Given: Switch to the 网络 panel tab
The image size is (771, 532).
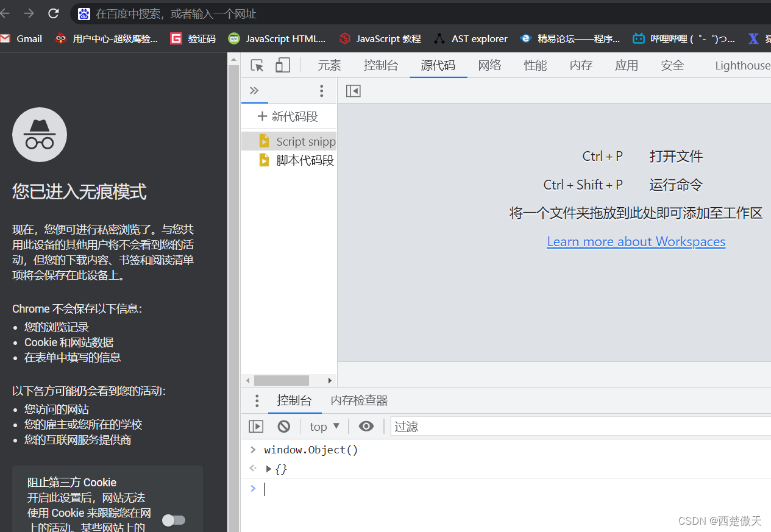Looking at the screenshot, I should tap(489, 65).
